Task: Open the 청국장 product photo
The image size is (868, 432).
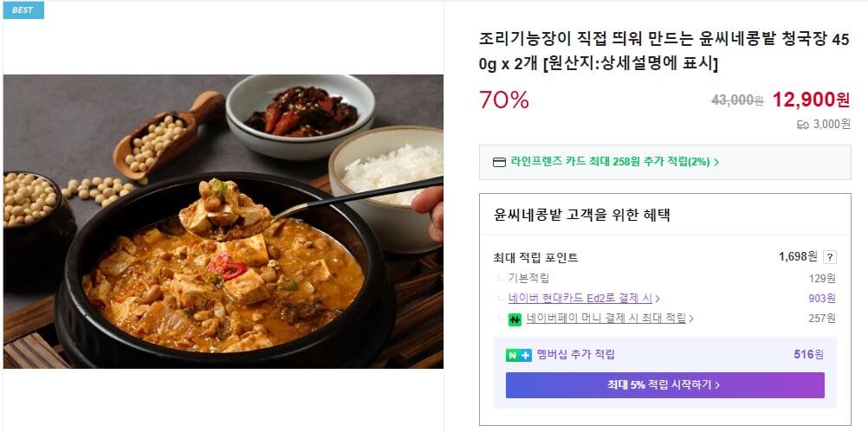Action: [x=223, y=221]
